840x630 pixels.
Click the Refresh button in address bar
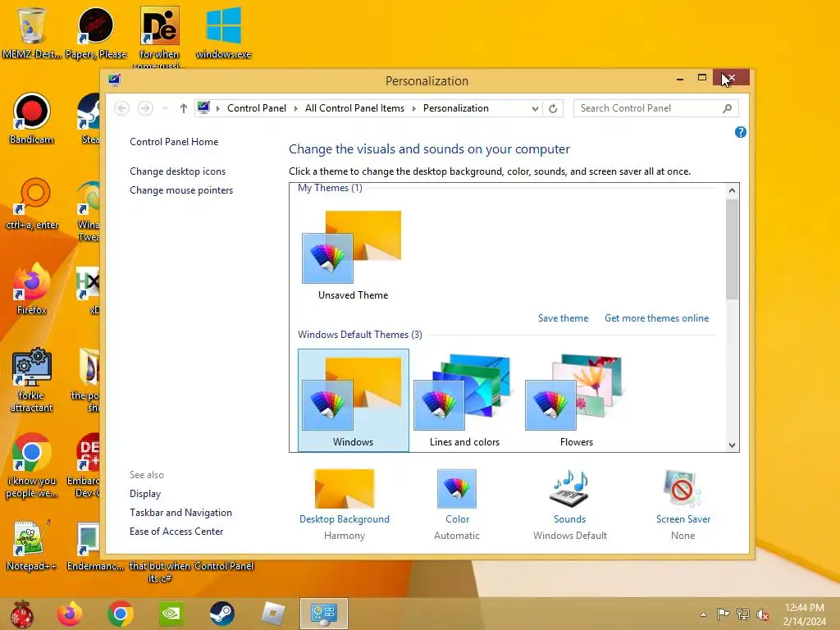click(x=553, y=109)
